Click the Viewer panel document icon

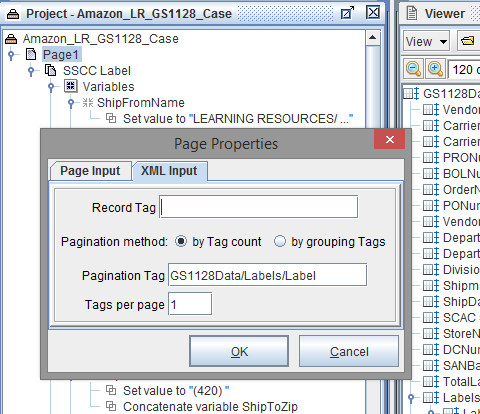(x=412, y=14)
